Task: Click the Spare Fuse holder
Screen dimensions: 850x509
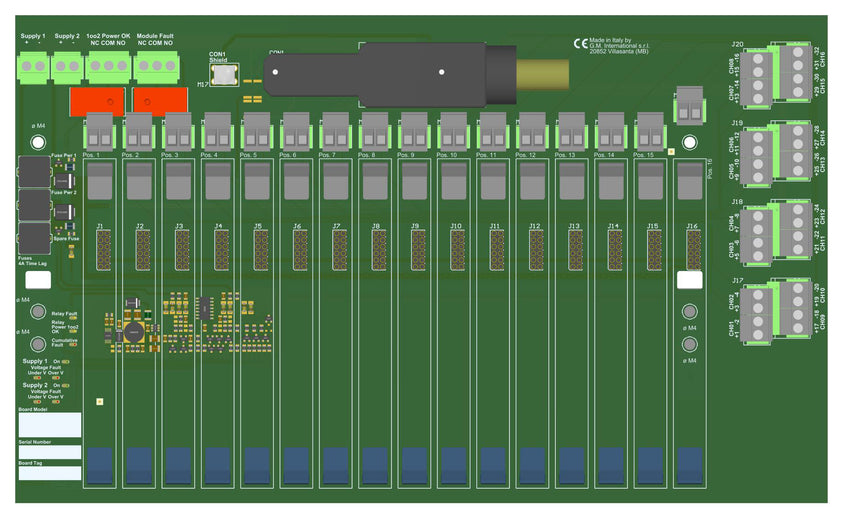Action: coord(35,238)
